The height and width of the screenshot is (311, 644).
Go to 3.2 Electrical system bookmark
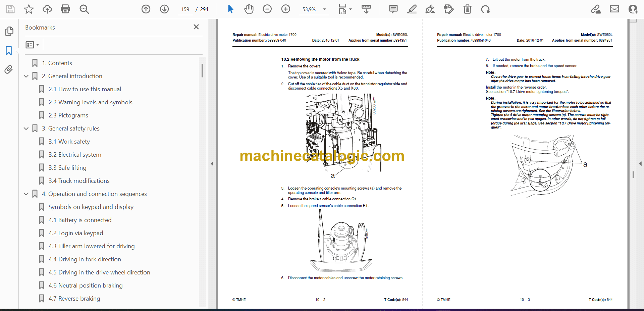[x=75, y=155]
